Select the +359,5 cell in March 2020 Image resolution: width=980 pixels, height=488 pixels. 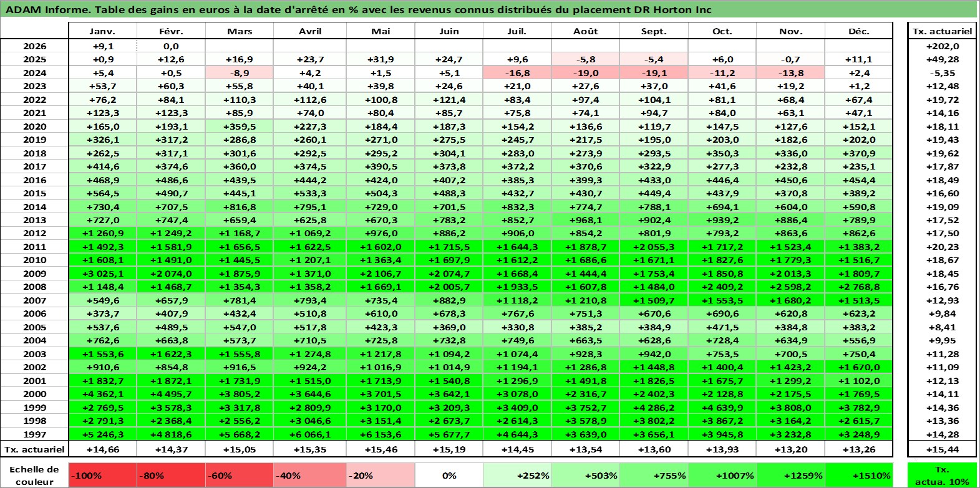[240, 127]
